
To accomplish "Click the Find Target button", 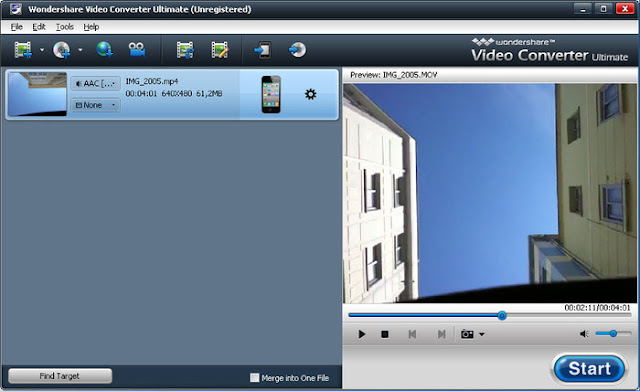I will (x=60, y=376).
